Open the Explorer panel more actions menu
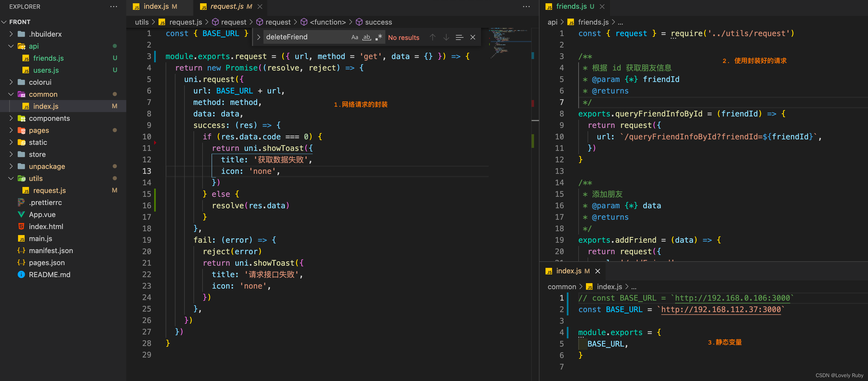 pos(113,6)
